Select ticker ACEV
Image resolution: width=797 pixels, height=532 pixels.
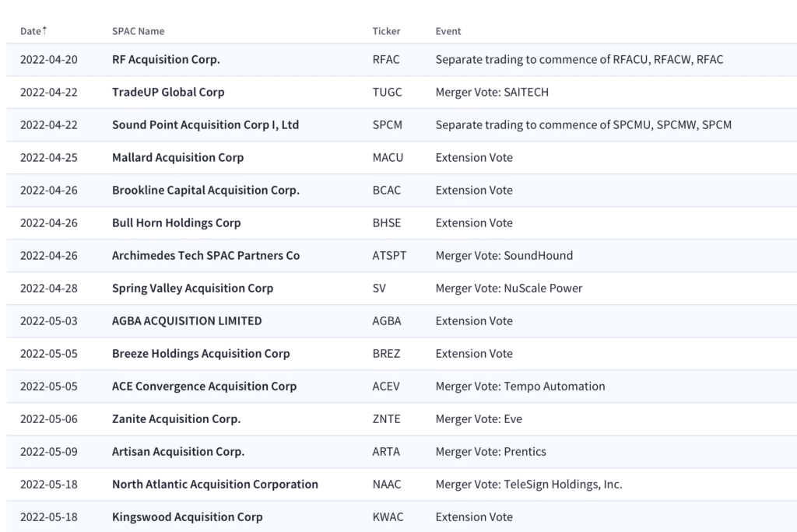(x=386, y=387)
